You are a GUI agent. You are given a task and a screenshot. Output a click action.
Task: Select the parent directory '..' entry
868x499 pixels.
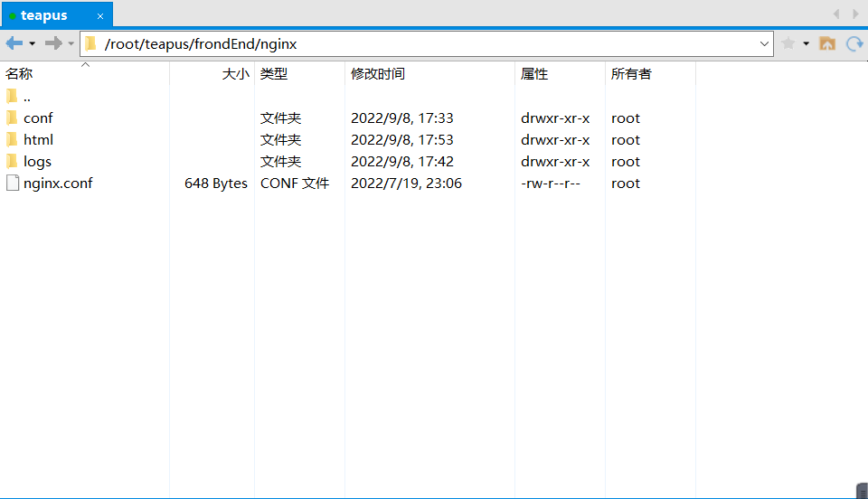pos(27,97)
